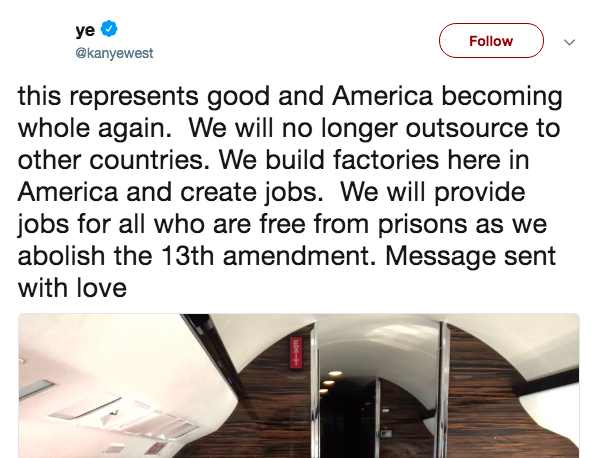This screenshot has width=603, height=458.
Task: Follow the kanyewest account
Action: pyautogui.click(x=491, y=41)
